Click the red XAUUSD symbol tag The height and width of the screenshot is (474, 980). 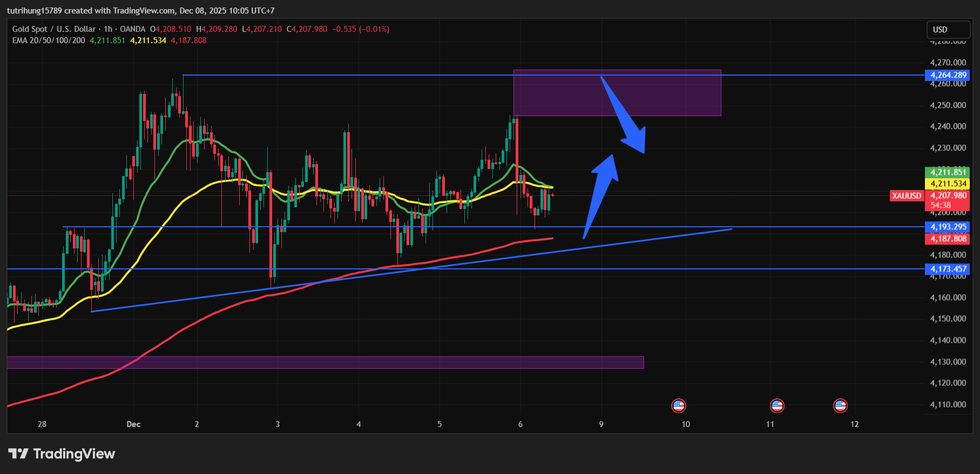point(907,196)
